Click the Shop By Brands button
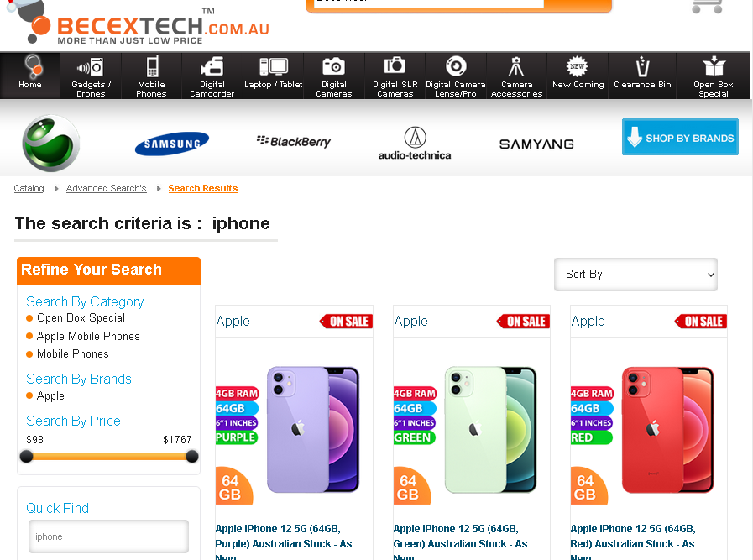 click(x=680, y=138)
